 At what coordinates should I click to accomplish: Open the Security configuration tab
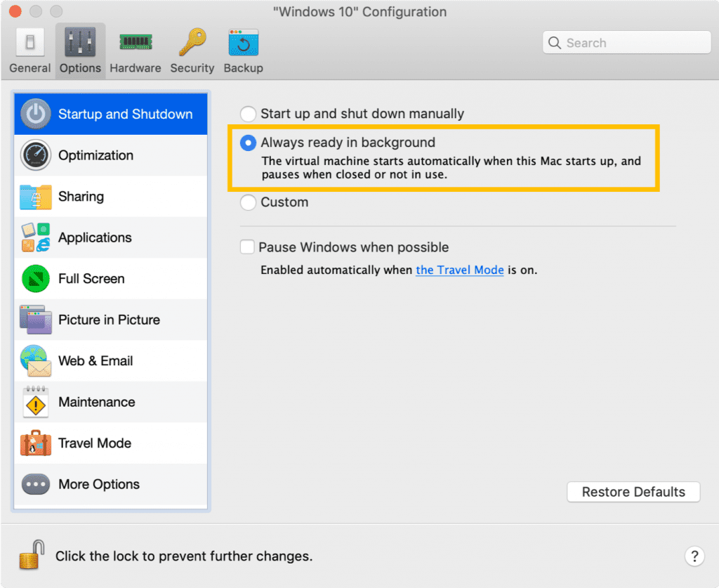(x=192, y=48)
